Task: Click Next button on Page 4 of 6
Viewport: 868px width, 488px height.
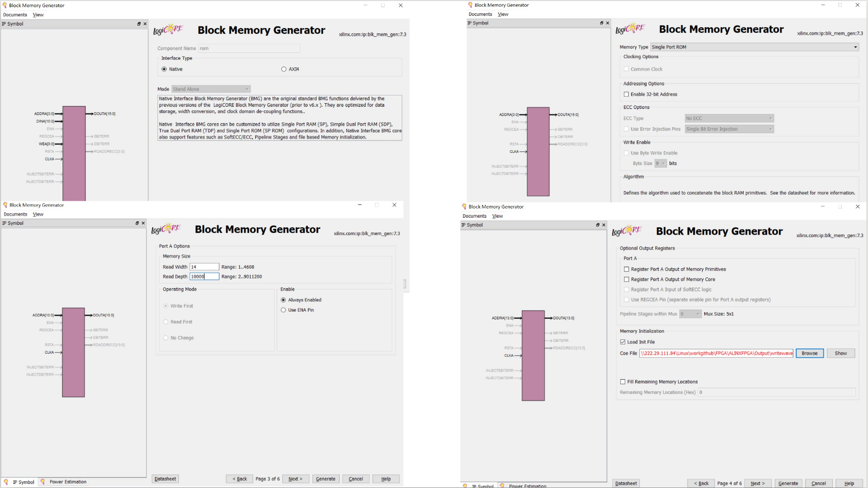Action: click(758, 483)
